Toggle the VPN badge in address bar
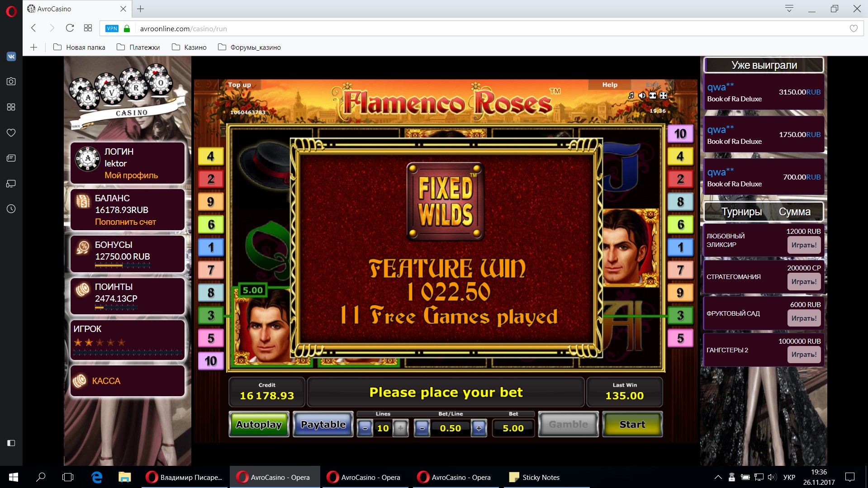 tap(112, 28)
